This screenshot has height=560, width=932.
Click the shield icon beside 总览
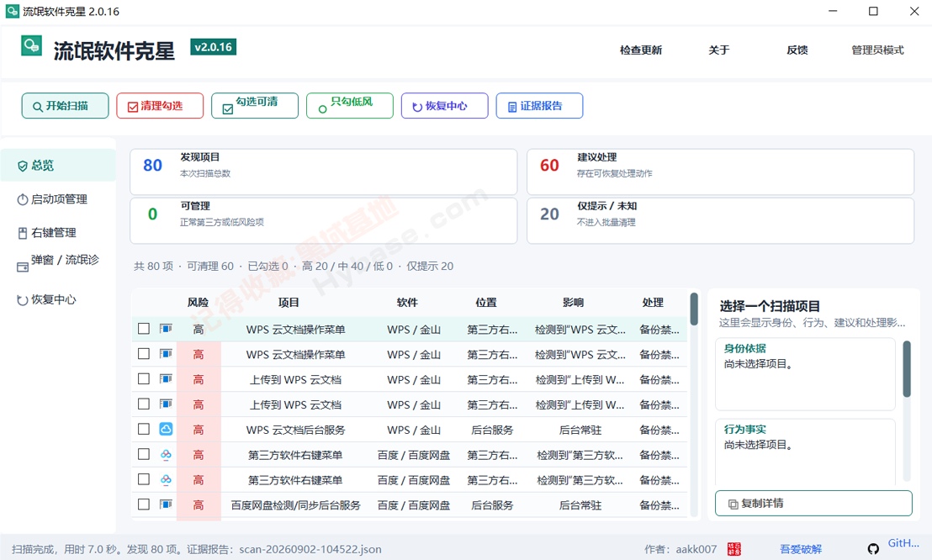coord(23,166)
